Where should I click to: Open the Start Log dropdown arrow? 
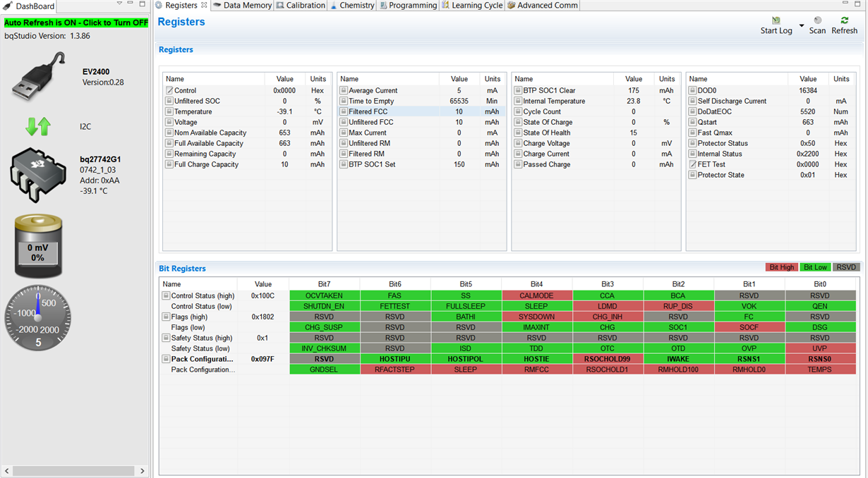click(x=802, y=26)
